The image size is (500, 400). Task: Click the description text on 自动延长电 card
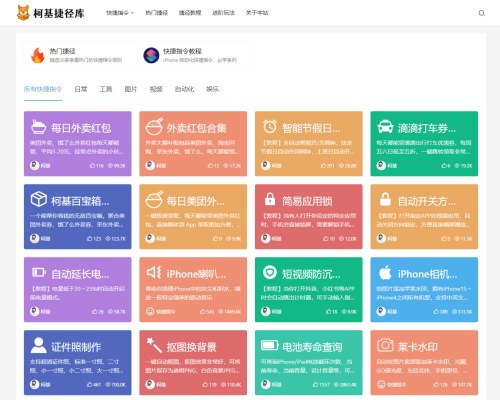click(x=77, y=293)
